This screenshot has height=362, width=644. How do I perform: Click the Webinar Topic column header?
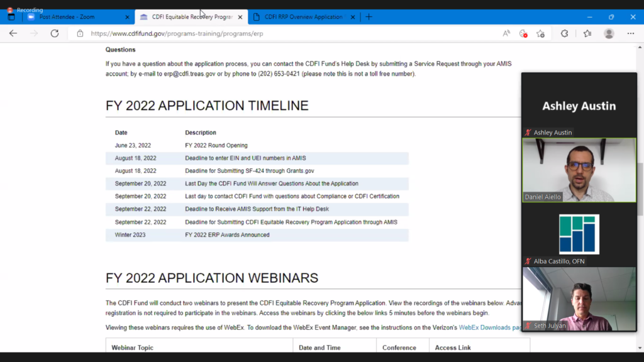pyautogui.click(x=132, y=348)
